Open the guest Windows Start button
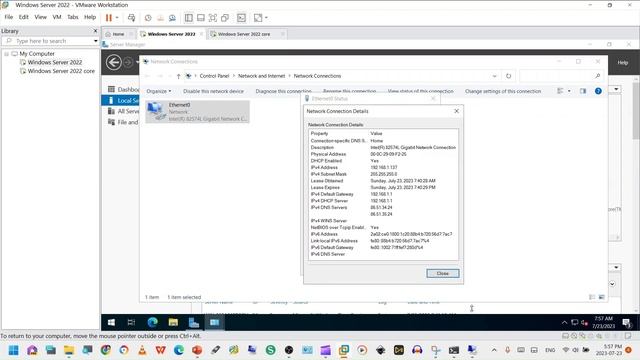Viewport: 640px width, 360px height. 111,322
